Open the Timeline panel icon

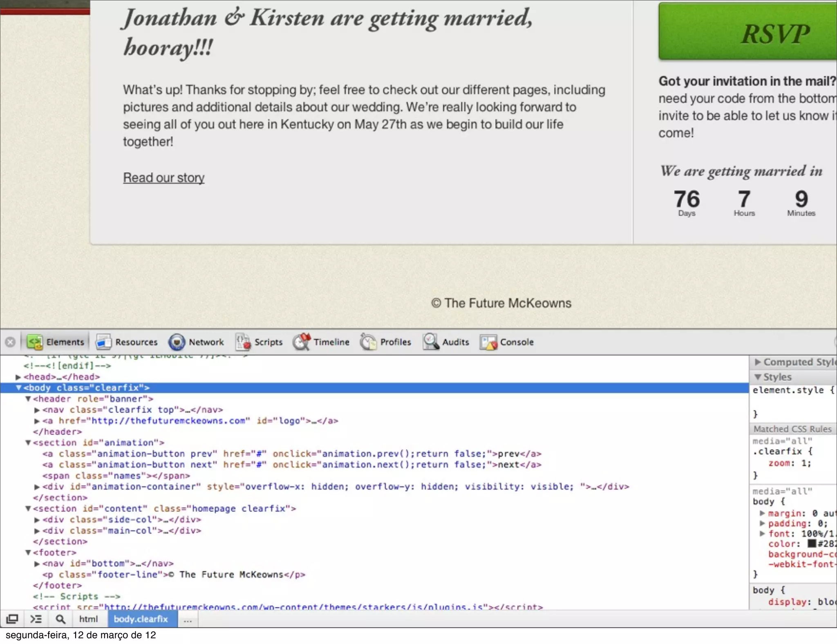coord(302,342)
